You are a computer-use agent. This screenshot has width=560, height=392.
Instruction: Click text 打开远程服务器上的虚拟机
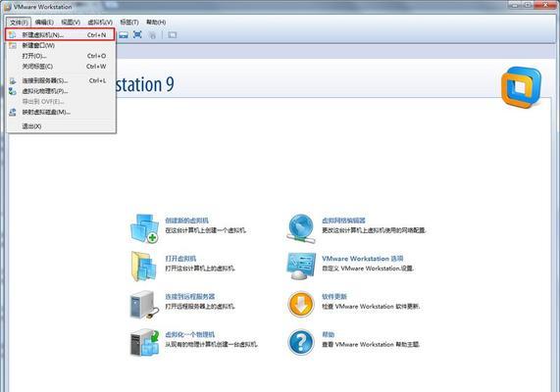click(200, 307)
